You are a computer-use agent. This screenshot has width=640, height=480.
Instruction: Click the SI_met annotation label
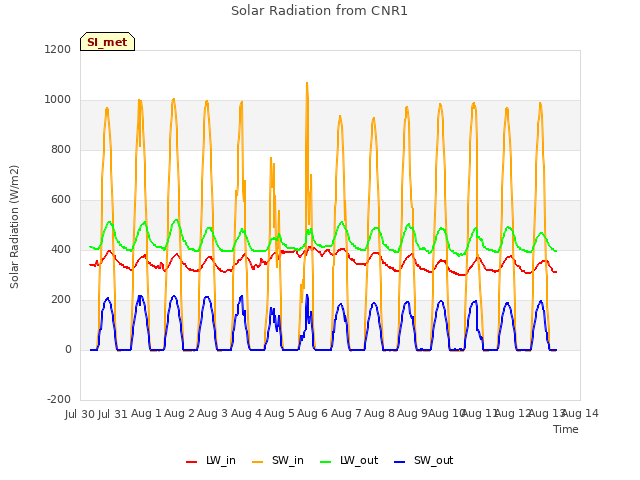click(x=107, y=42)
